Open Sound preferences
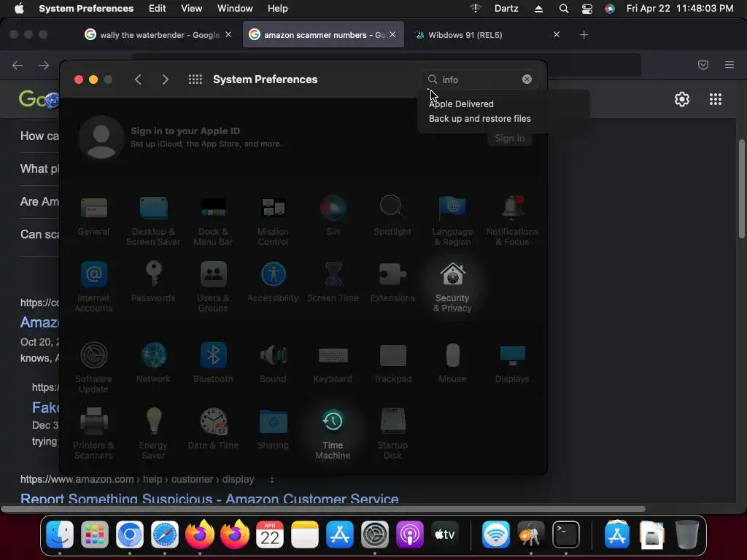The height and width of the screenshot is (560, 747). click(x=273, y=363)
